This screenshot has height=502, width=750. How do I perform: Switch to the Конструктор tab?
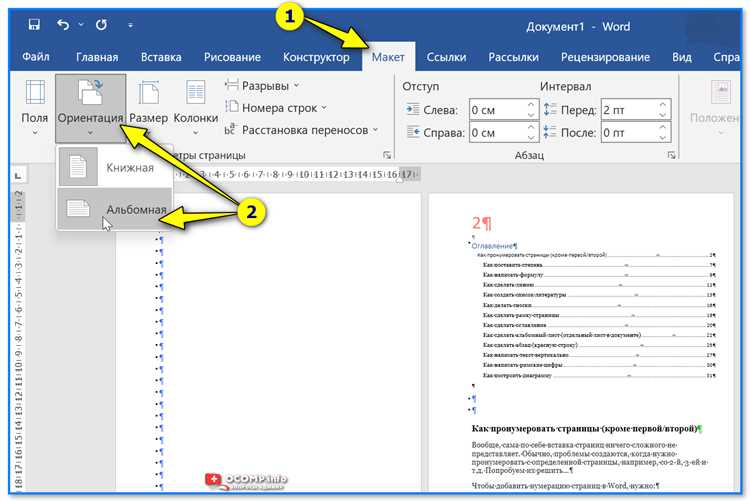click(x=316, y=57)
